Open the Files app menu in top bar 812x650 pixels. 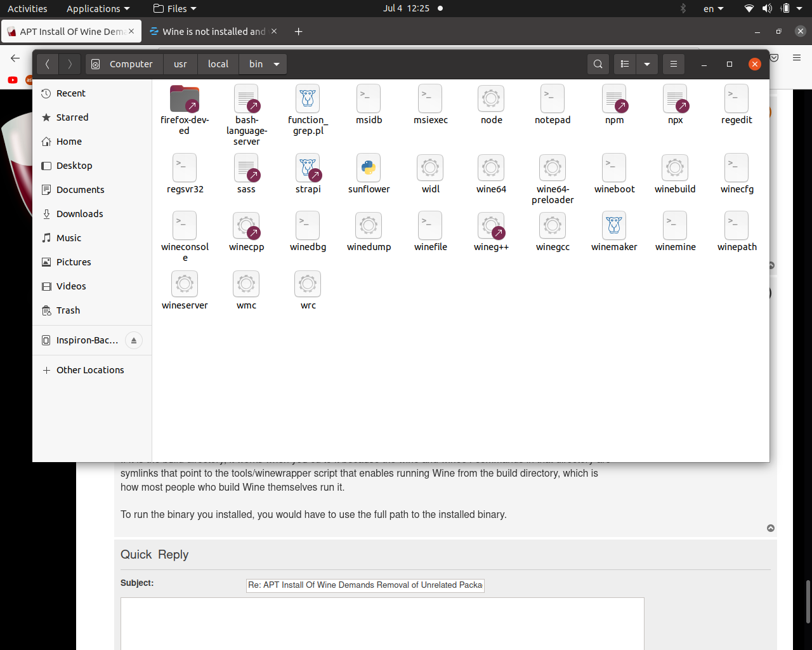click(x=175, y=8)
